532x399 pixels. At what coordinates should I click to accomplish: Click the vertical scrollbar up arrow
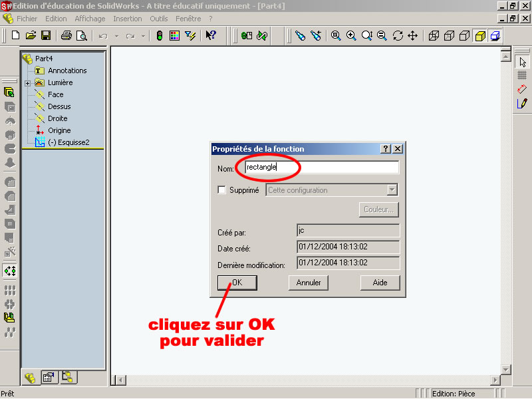(x=506, y=57)
